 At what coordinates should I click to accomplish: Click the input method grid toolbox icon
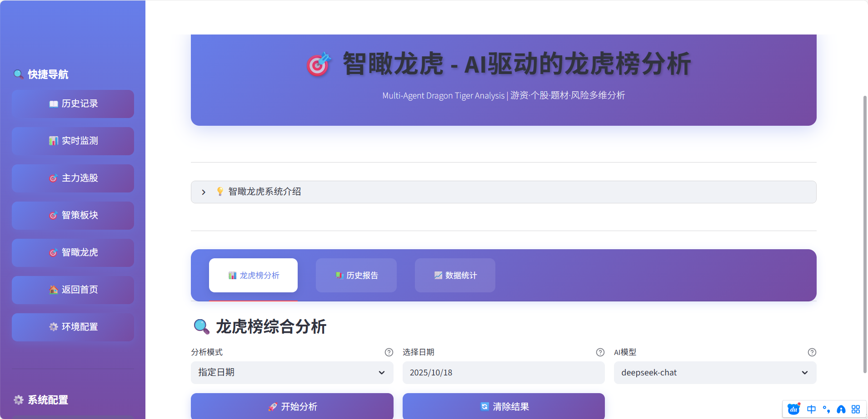coord(856,409)
